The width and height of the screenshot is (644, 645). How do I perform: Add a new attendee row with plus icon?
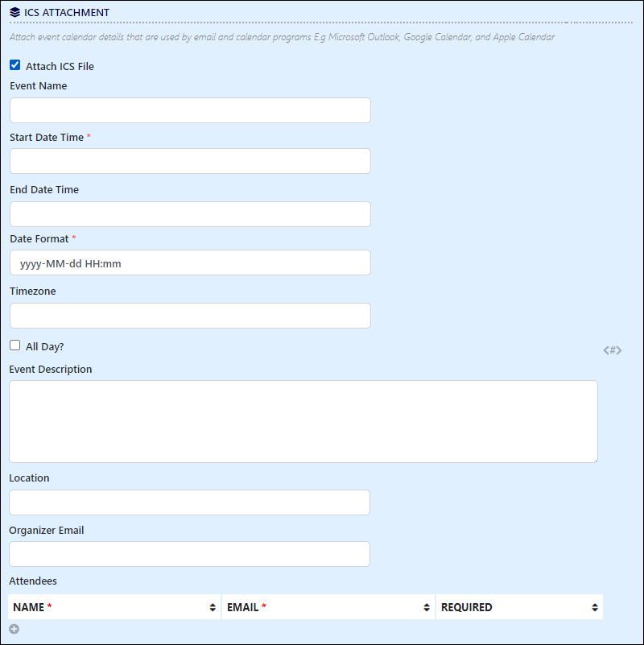point(14,629)
